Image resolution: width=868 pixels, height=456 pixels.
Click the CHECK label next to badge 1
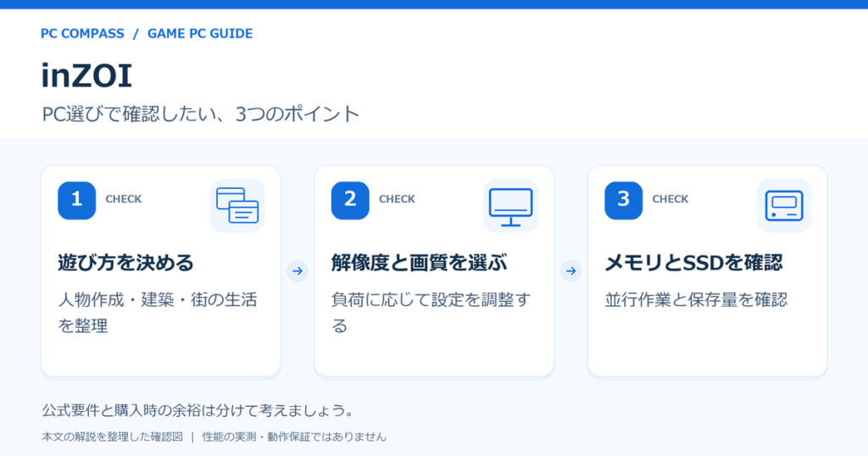click(x=124, y=199)
